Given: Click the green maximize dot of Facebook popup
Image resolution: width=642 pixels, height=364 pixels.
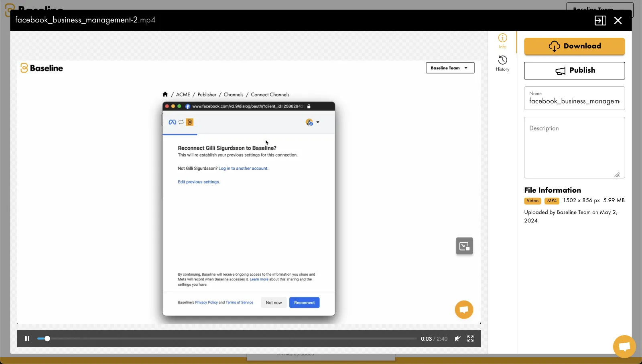Looking at the screenshot, I should [x=179, y=106].
